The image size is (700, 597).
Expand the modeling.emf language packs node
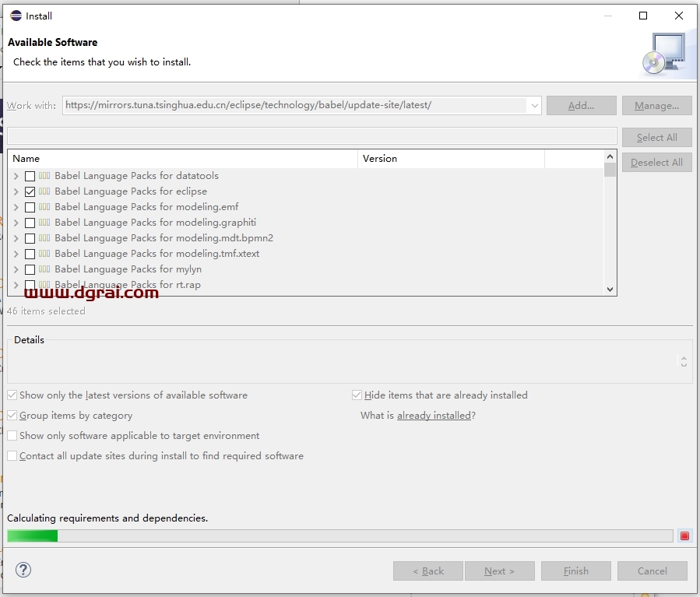(x=16, y=208)
